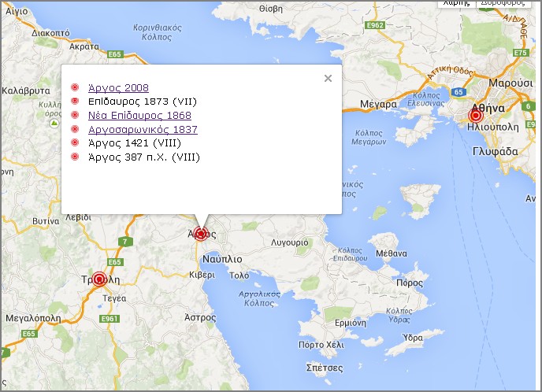Click the E962 road shield on the map
This screenshot has height=392, width=542.
[376, 25]
